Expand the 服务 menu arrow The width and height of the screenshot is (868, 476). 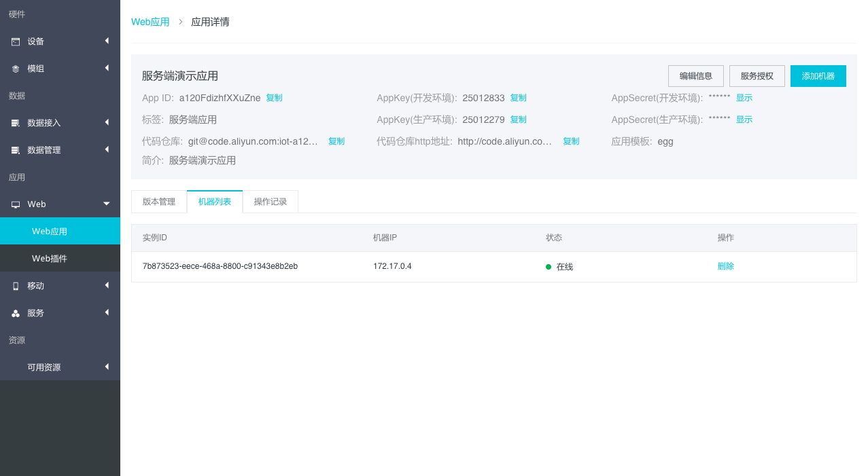(107, 312)
